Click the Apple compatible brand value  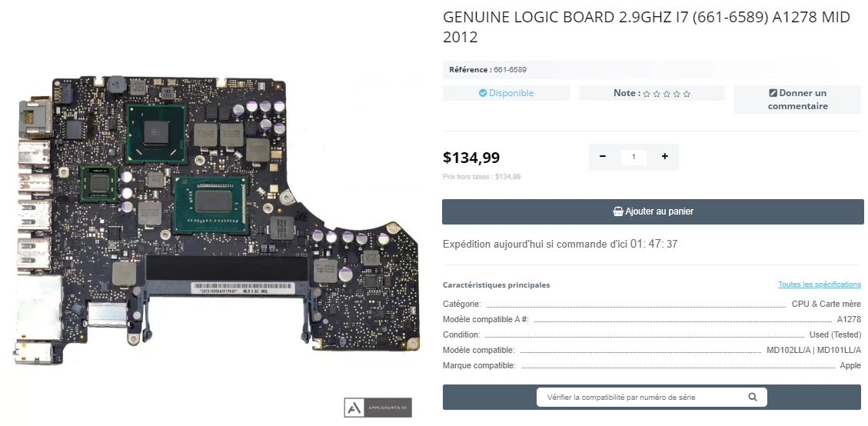click(x=850, y=365)
